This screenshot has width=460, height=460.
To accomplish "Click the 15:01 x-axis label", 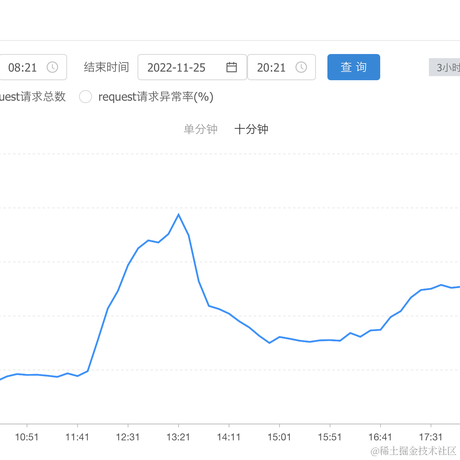I will (x=279, y=437).
